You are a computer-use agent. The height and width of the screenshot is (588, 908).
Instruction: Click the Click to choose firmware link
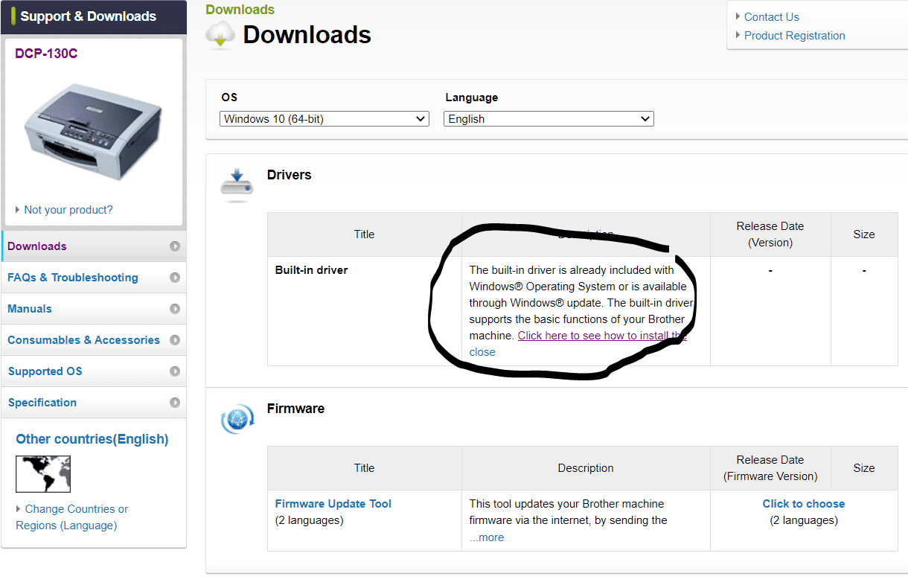[804, 504]
